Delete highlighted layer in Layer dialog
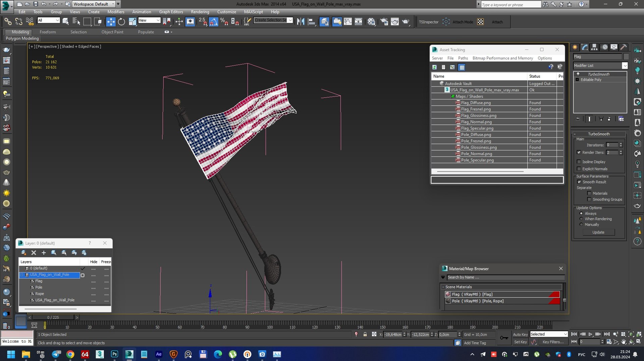Screen dimensions: 644x361 pyautogui.click(x=34, y=252)
